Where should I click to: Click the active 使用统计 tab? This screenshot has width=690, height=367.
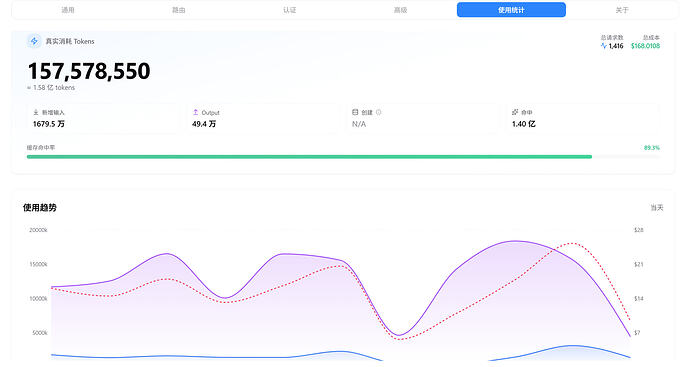pyautogui.click(x=511, y=10)
